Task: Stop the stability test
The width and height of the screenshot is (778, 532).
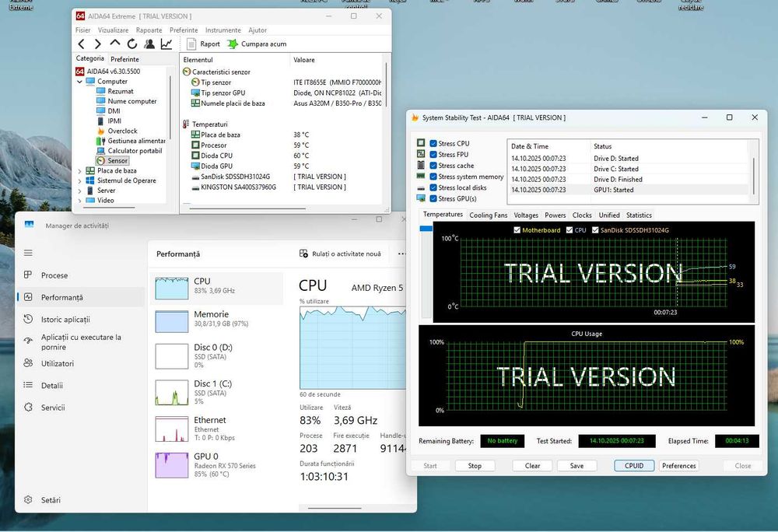Action: pyautogui.click(x=475, y=466)
